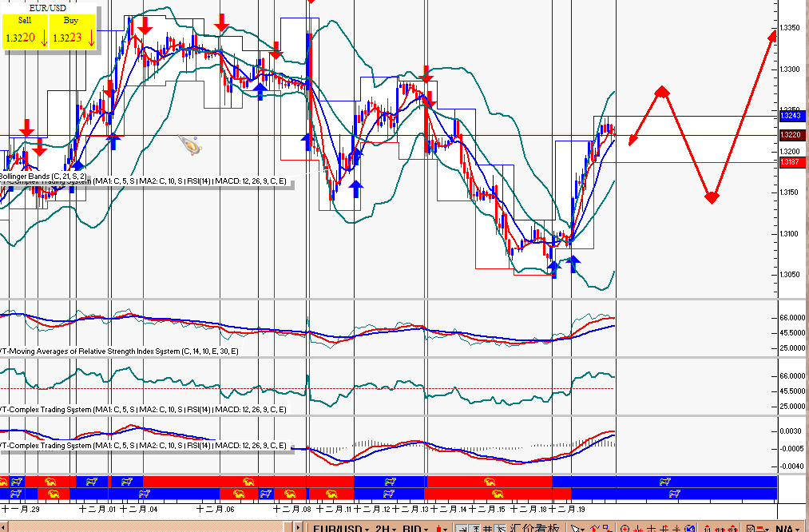
Task: Click the red 1.3187 price tag
Action: (x=792, y=162)
